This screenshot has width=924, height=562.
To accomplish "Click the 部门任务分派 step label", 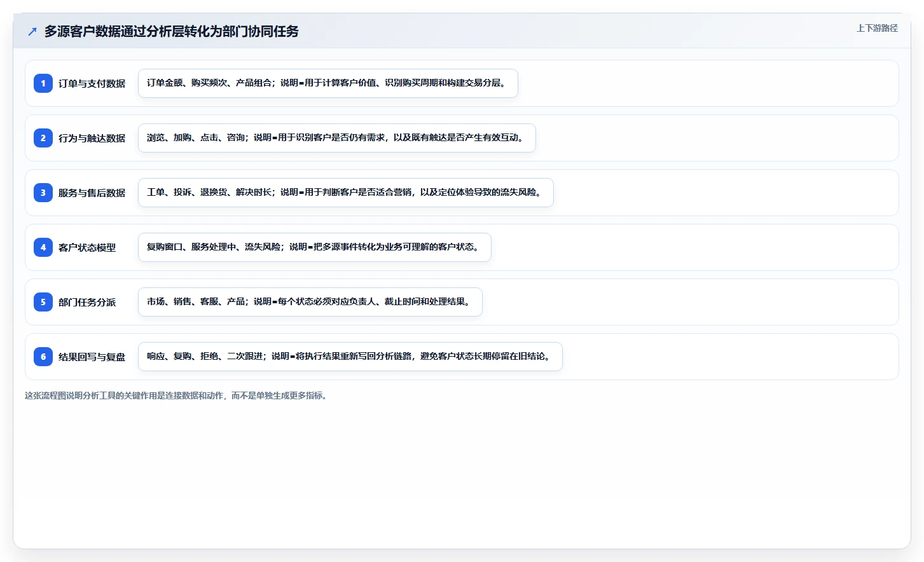I will 87,302.
